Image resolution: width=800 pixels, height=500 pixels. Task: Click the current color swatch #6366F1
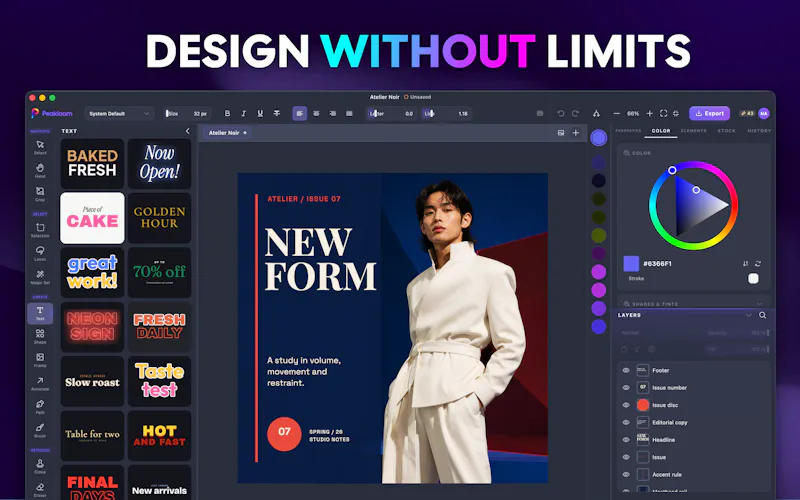(631, 264)
